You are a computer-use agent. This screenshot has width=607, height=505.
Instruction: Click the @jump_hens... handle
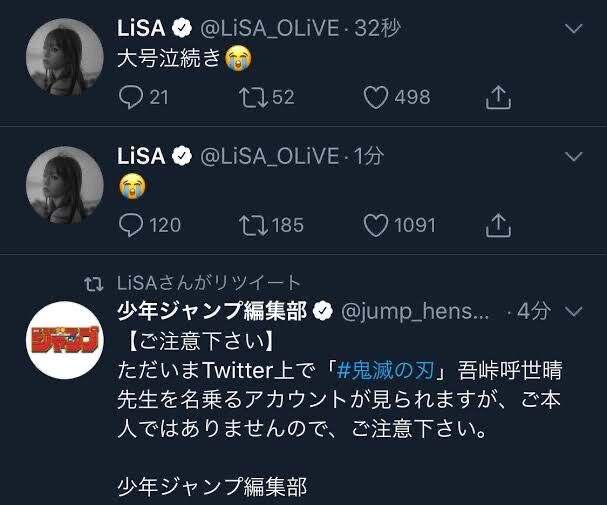pyautogui.click(x=417, y=311)
